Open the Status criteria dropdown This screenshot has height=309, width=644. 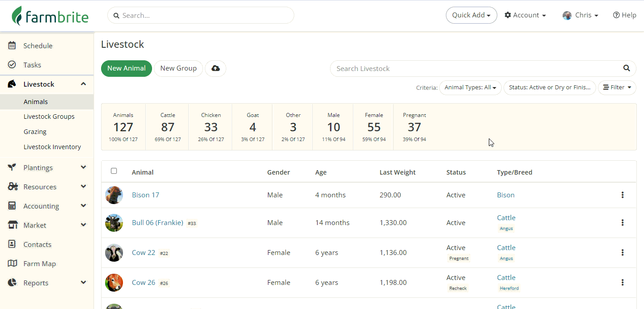(550, 88)
